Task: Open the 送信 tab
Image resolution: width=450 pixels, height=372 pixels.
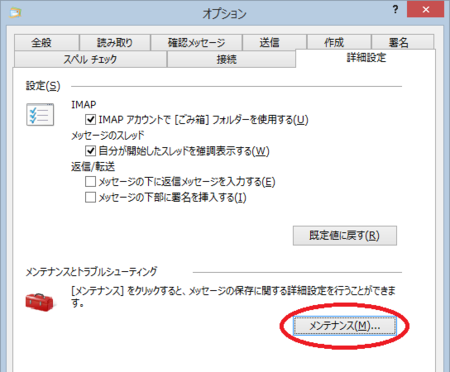Action: 274,43
